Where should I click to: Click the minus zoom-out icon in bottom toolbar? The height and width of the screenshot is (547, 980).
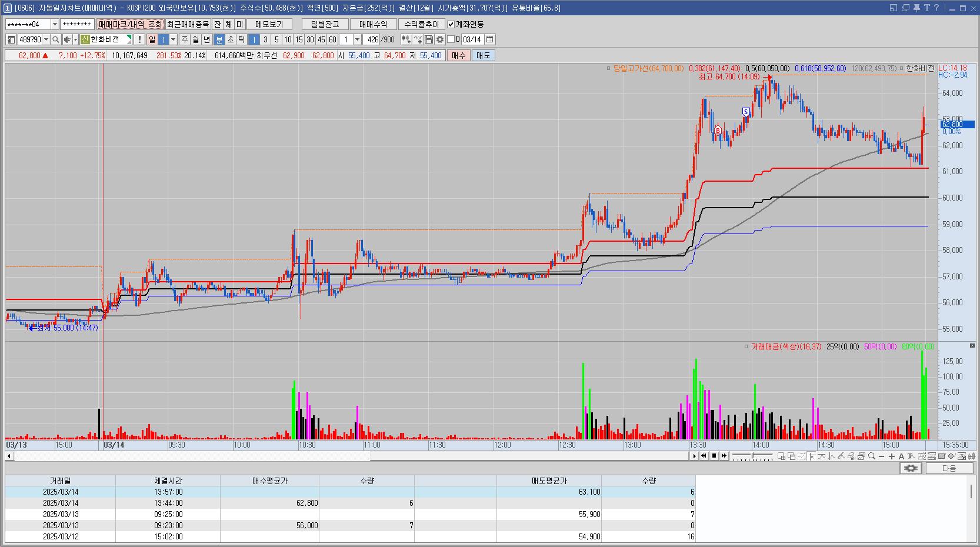coord(882,456)
